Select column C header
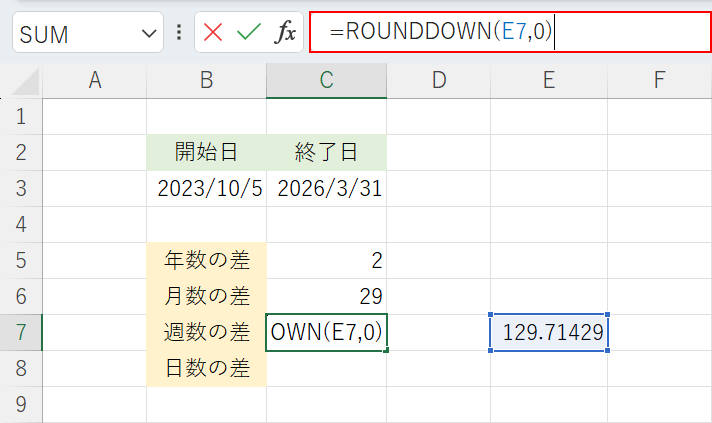This screenshot has height=423, width=712. [326, 81]
